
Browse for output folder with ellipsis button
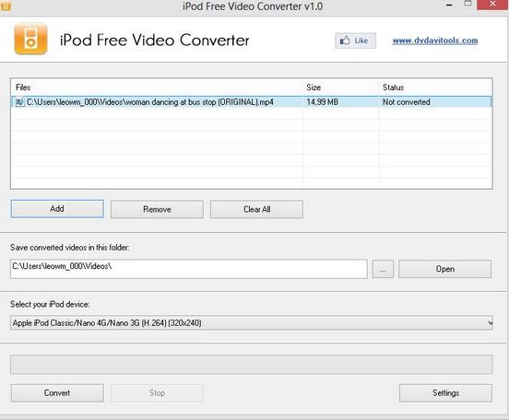click(383, 269)
